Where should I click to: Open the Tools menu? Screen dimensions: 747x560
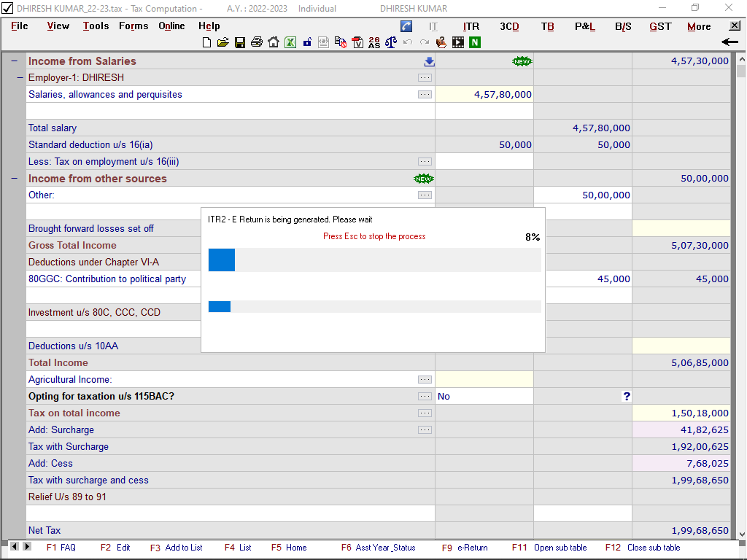[x=96, y=26]
